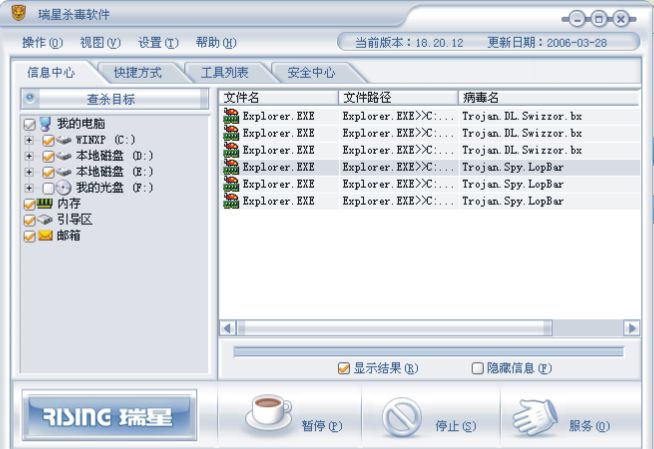
Task: Click the local disk (E:) drive icon
Action: (64, 172)
